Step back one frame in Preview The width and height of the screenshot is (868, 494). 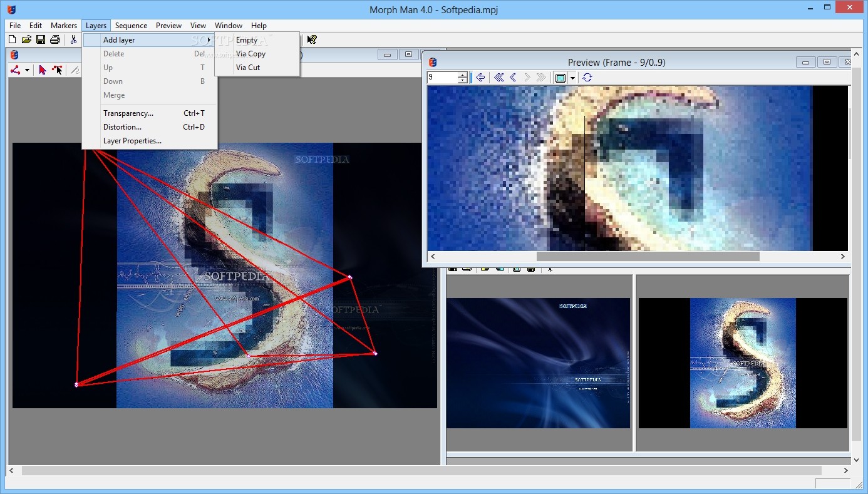click(x=513, y=78)
